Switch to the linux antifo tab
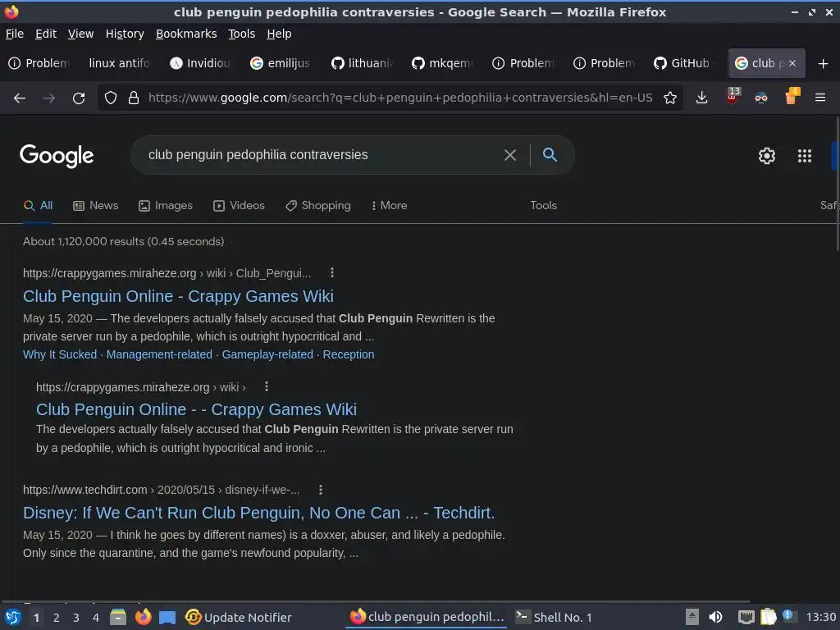This screenshot has height=630, width=840. (119, 63)
